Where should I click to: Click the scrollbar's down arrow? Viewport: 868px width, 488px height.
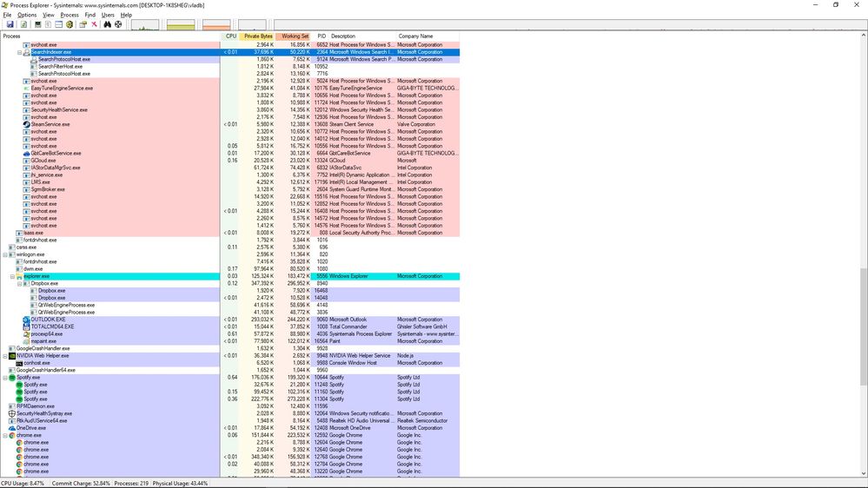pos(863,473)
